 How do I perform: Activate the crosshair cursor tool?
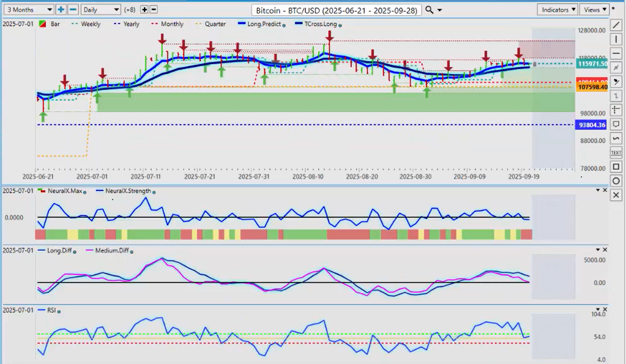coord(616,110)
